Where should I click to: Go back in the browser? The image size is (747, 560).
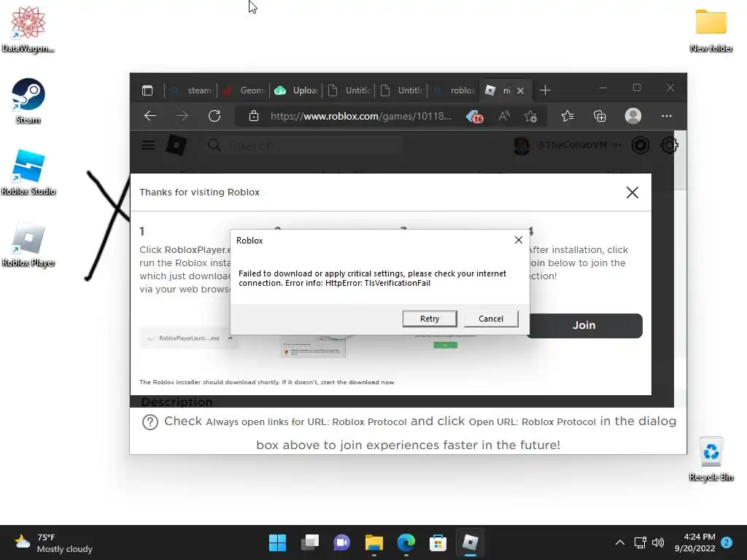150,116
